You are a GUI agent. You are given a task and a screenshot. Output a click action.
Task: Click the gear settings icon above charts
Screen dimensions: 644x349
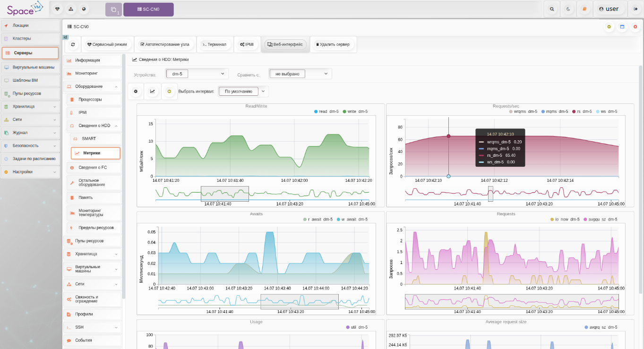pyautogui.click(x=136, y=91)
